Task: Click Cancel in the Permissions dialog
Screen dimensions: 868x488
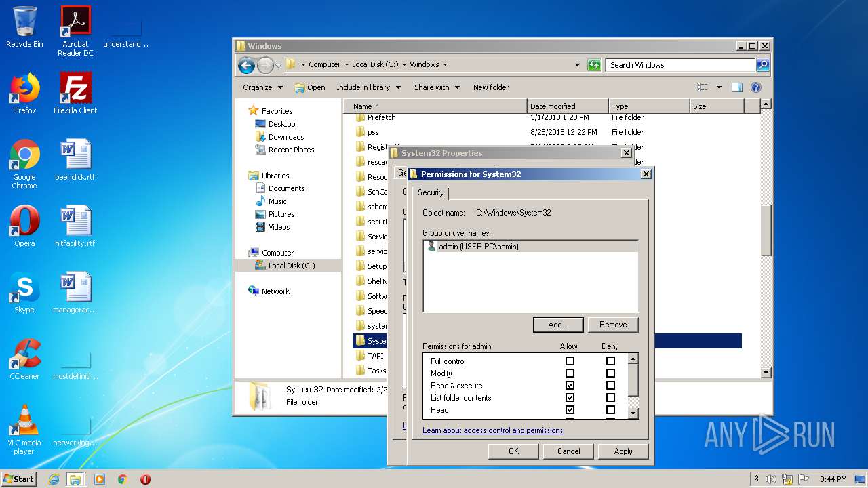Action: click(568, 451)
